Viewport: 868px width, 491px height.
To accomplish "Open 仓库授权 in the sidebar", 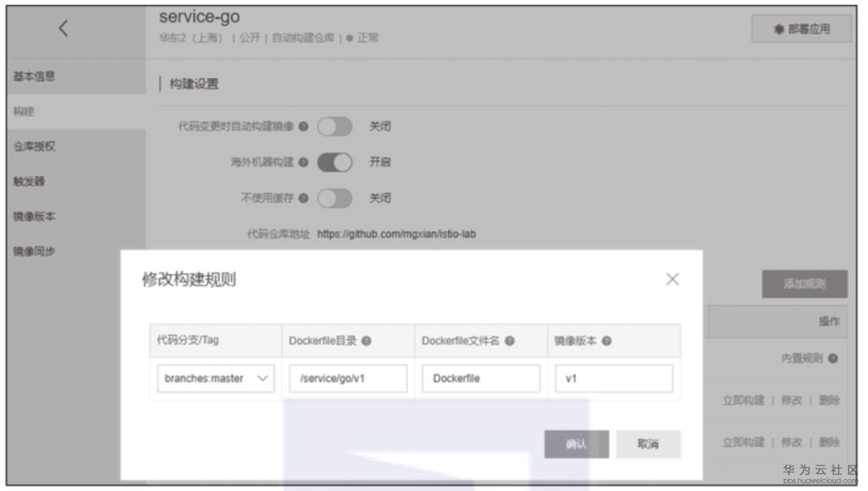I will coord(76,146).
